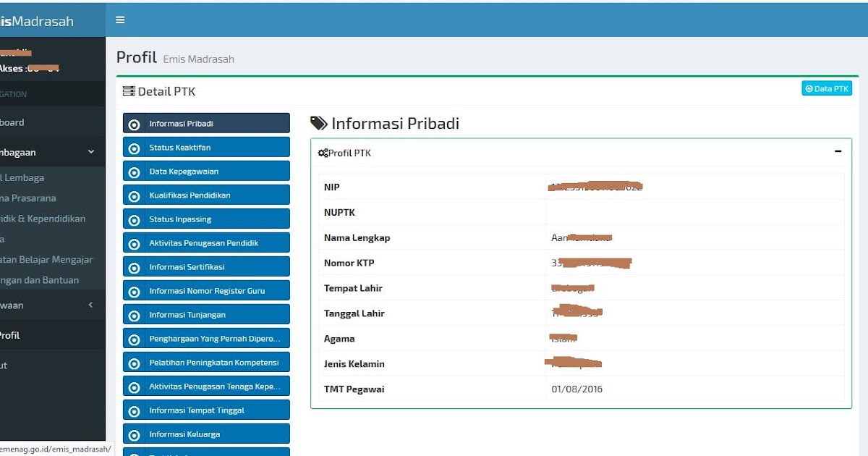The height and width of the screenshot is (456, 868).
Task: Click the gears icon next to Profil PTK
Action: pyautogui.click(x=323, y=153)
